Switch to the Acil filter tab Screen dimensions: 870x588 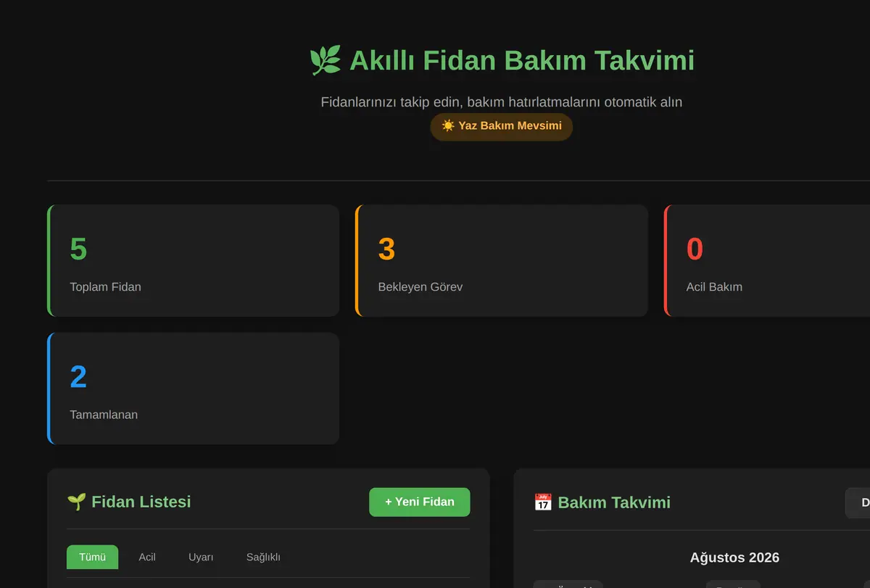click(147, 557)
